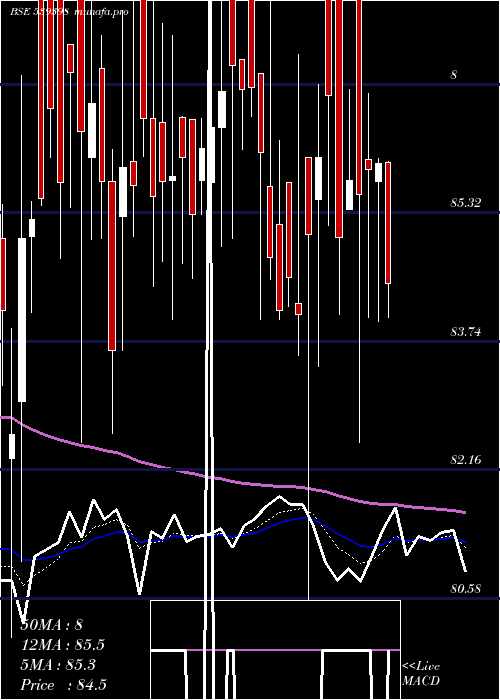Select the BSE stock code text
The width and height of the screenshot is (500, 700).
coord(39,12)
